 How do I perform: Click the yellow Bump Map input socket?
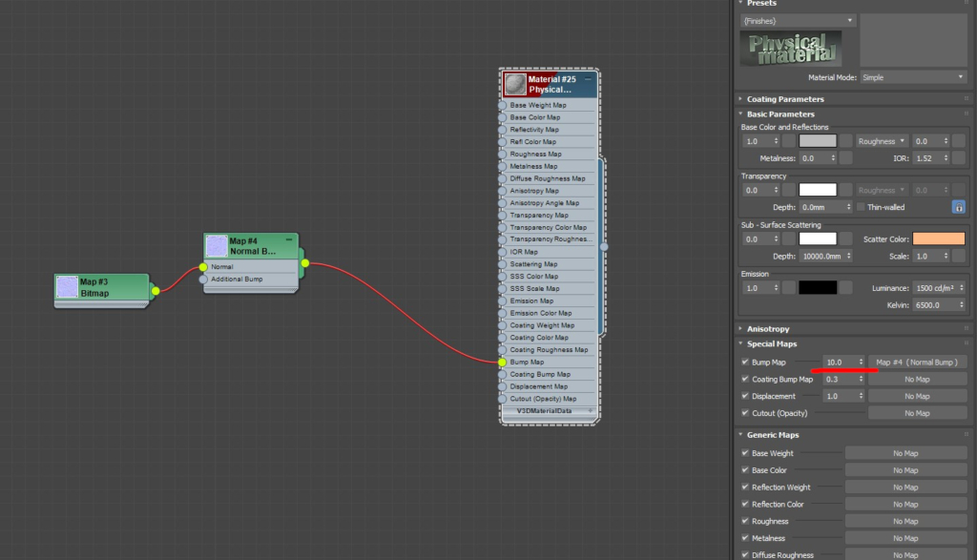[502, 362]
